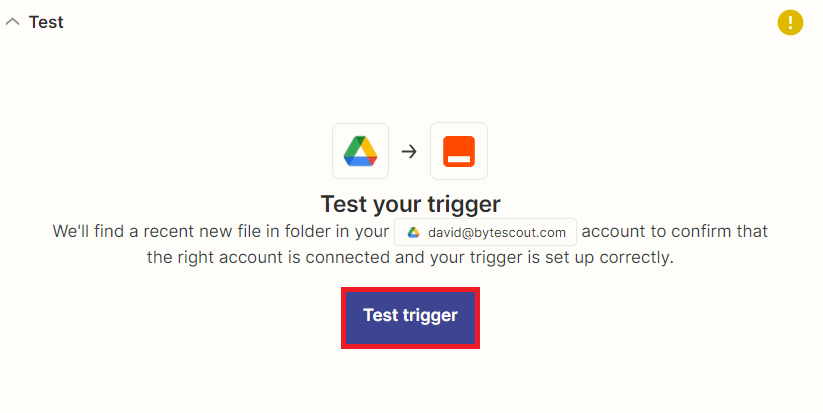Viewport: 823px width, 413px height.
Task: Click the Test section header label
Action: coord(46,22)
